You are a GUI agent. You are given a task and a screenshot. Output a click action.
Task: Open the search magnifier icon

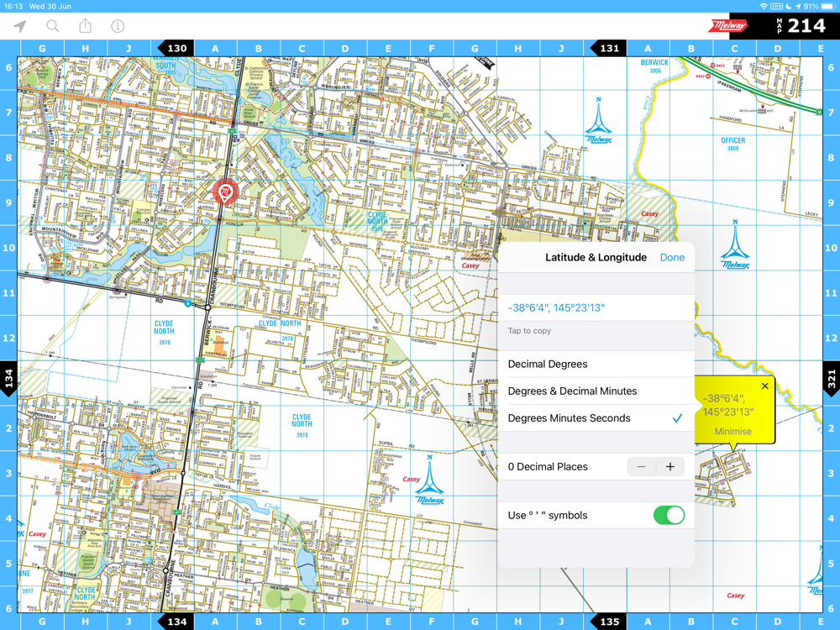point(52,26)
